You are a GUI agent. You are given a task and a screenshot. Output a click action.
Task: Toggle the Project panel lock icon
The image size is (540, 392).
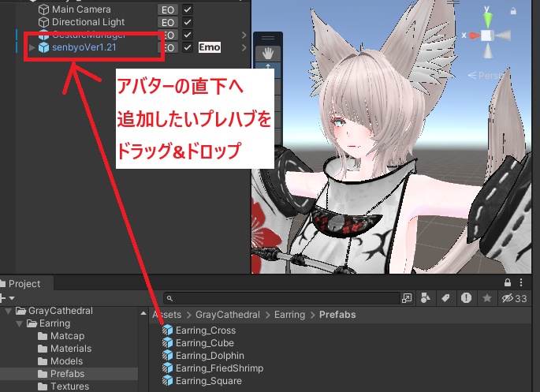507,283
